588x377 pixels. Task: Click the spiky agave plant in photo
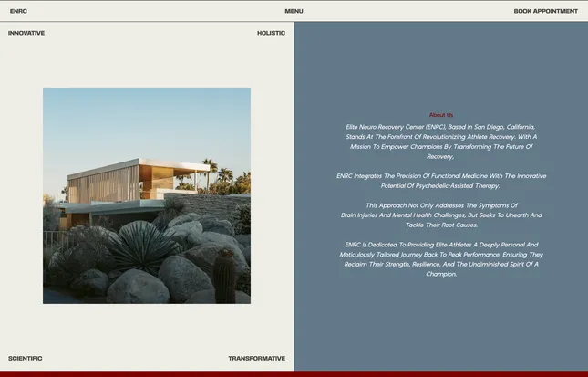pos(141,246)
